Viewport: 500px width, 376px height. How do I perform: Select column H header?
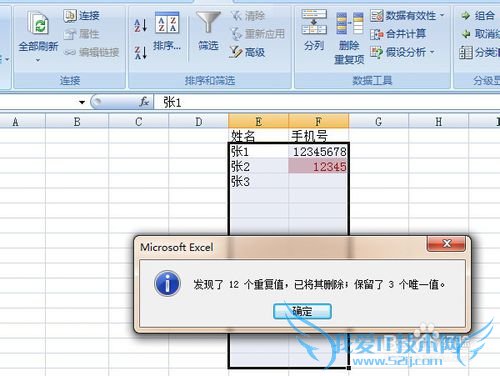[x=439, y=122]
